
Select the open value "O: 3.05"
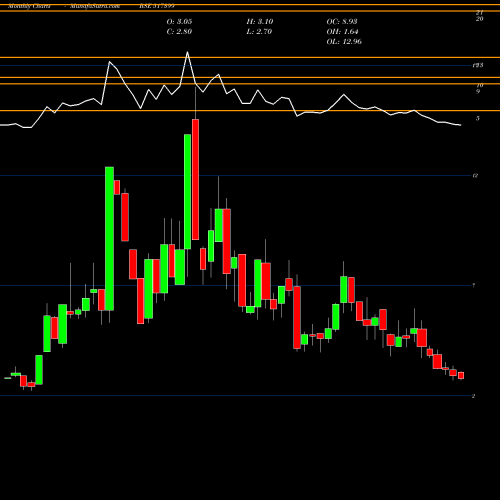point(179,22)
